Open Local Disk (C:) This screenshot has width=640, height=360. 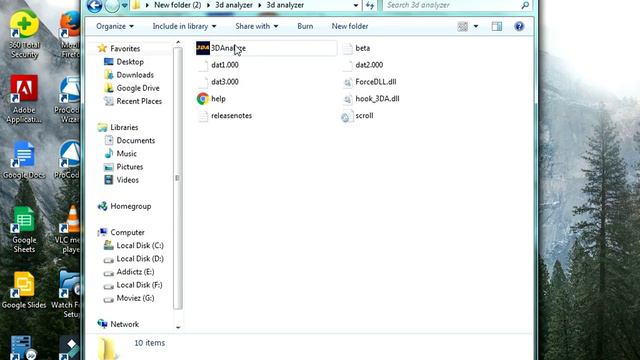140,245
